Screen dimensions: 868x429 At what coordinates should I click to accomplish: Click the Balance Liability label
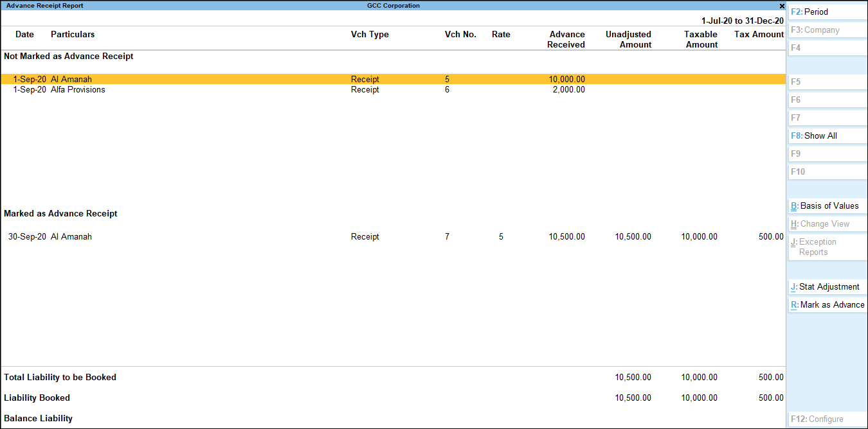(38, 419)
